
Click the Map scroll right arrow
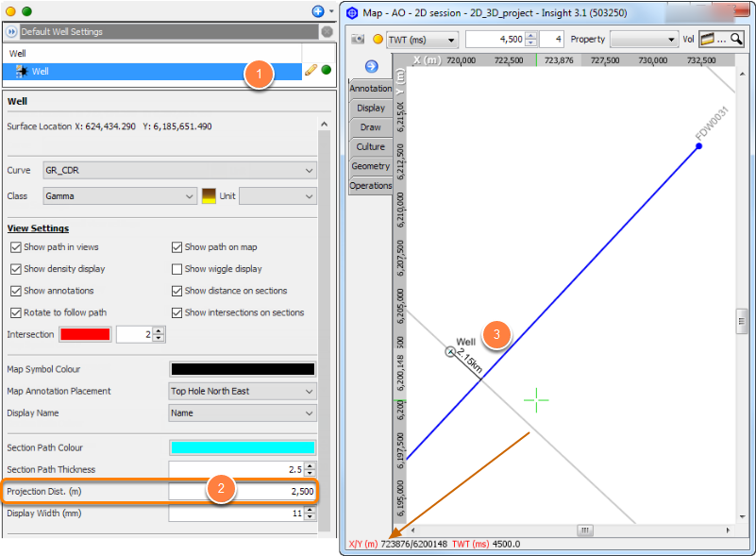click(728, 531)
